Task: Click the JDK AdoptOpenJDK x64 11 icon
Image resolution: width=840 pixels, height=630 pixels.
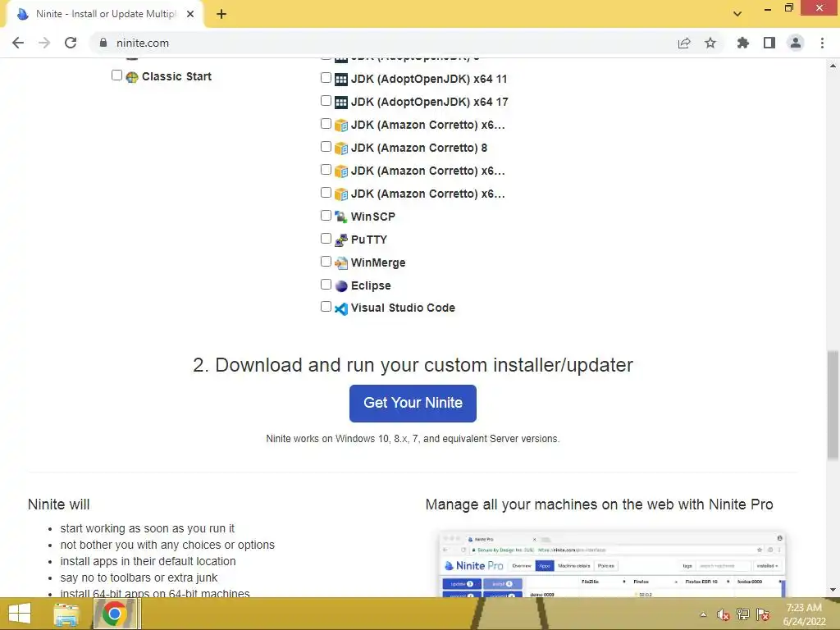Action: point(340,80)
